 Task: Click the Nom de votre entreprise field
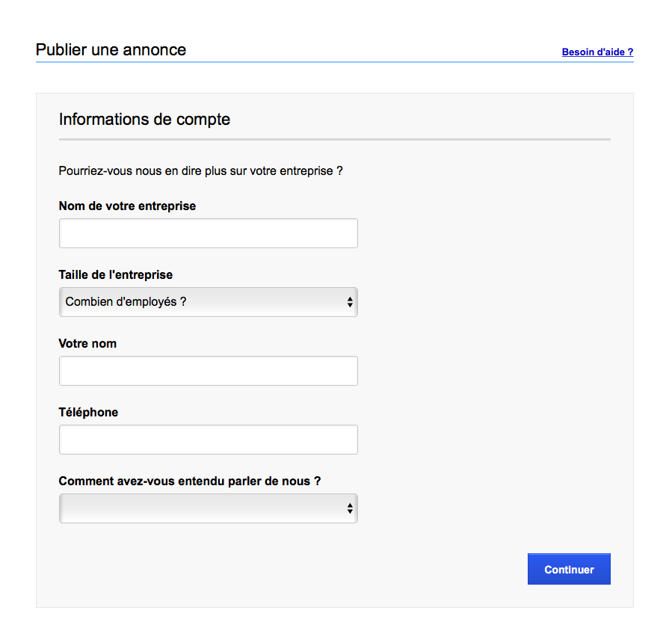(x=209, y=233)
